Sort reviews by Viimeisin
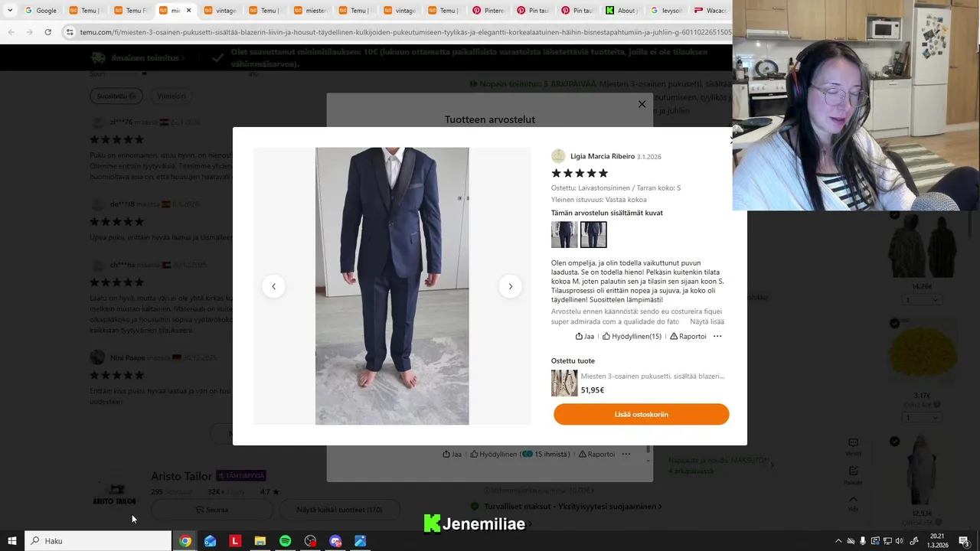Screen dimensions: 980x551 point(171,96)
